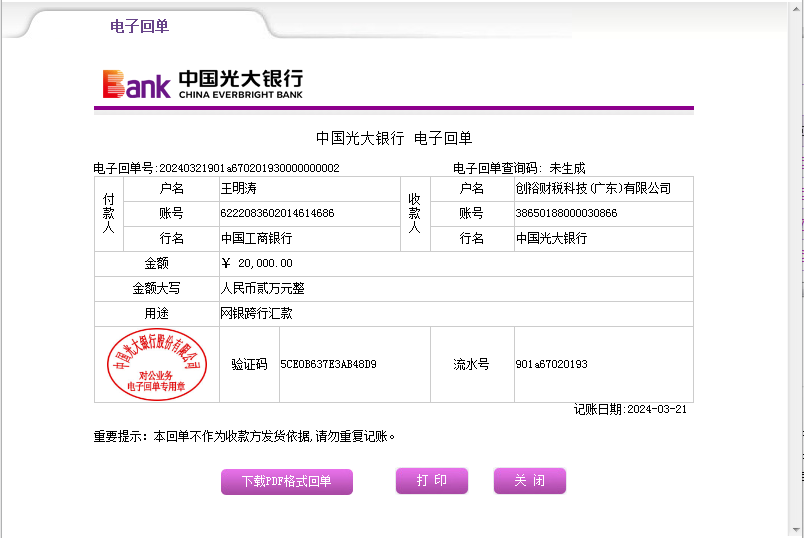The height and width of the screenshot is (538, 804).
Task: Click the red 电子回单专用章 seal stamp
Action: point(157,365)
